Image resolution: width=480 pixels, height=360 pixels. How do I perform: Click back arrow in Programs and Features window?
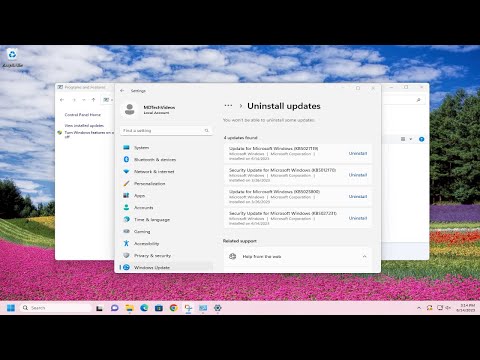(62, 100)
